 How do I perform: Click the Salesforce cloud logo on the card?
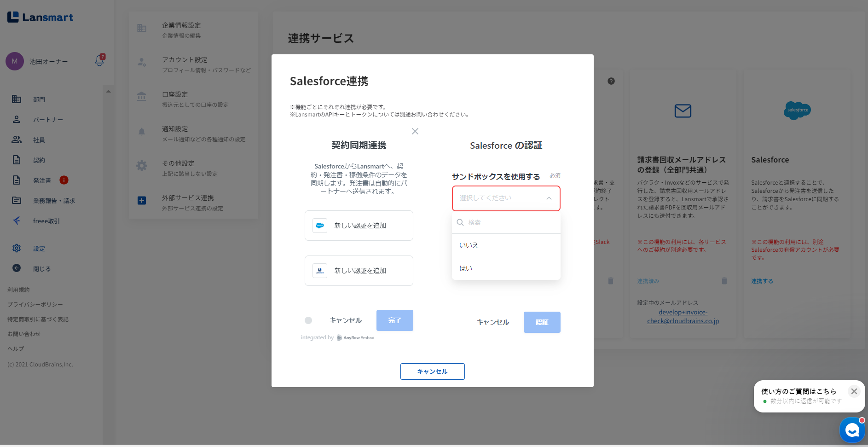click(x=797, y=110)
